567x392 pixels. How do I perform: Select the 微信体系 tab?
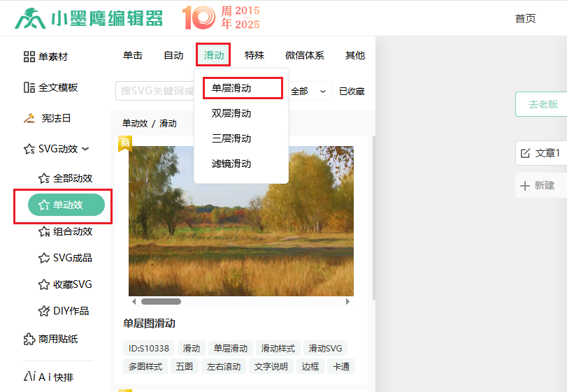click(x=305, y=55)
